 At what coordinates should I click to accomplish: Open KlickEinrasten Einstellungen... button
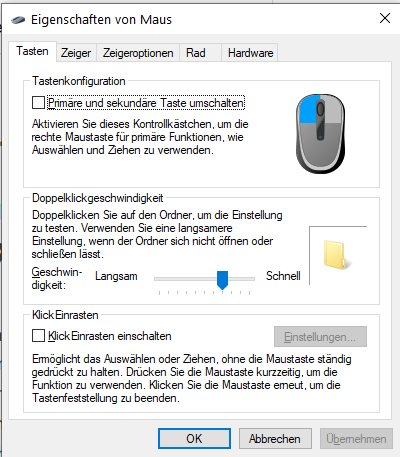coord(320,337)
